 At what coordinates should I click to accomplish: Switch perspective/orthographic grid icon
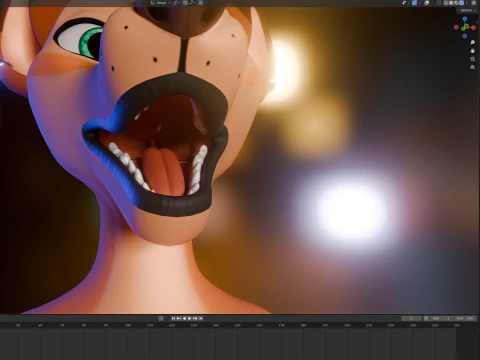click(473, 67)
